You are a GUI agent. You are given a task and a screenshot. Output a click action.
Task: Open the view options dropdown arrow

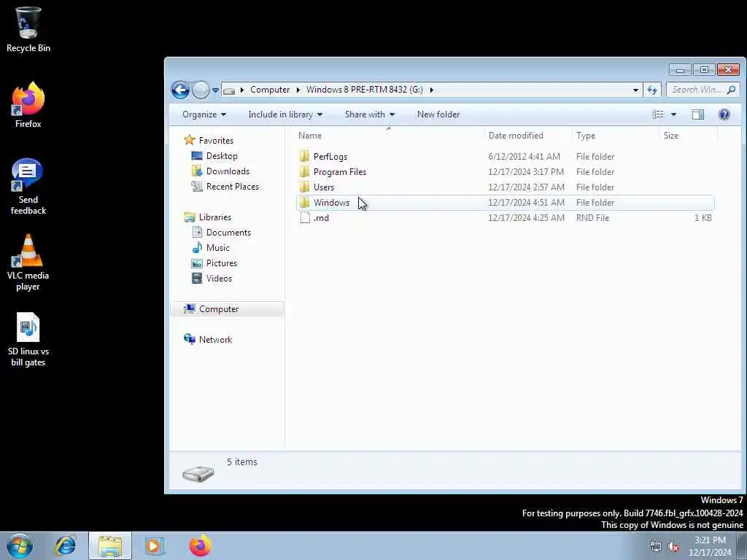point(673,114)
